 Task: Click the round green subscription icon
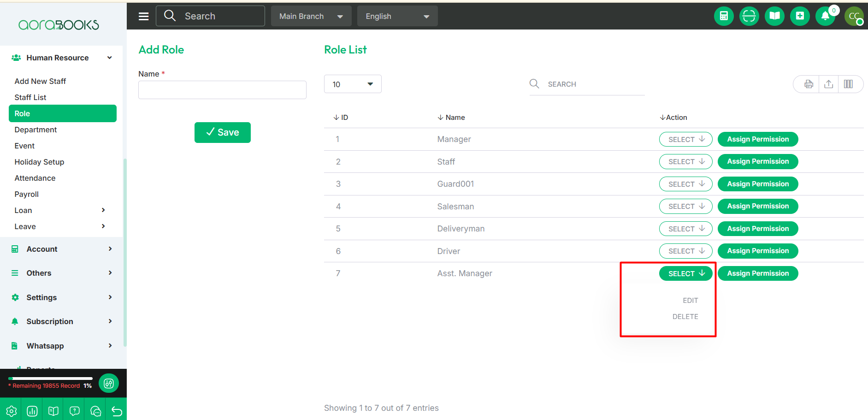pyautogui.click(x=109, y=383)
